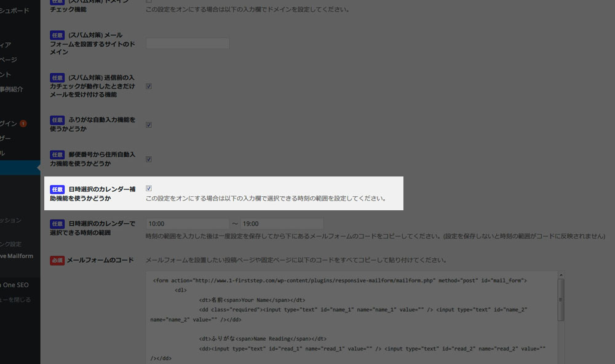Open the One SEO sidebar menu
The height and width of the screenshot is (364, 615).
pyautogui.click(x=15, y=285)
